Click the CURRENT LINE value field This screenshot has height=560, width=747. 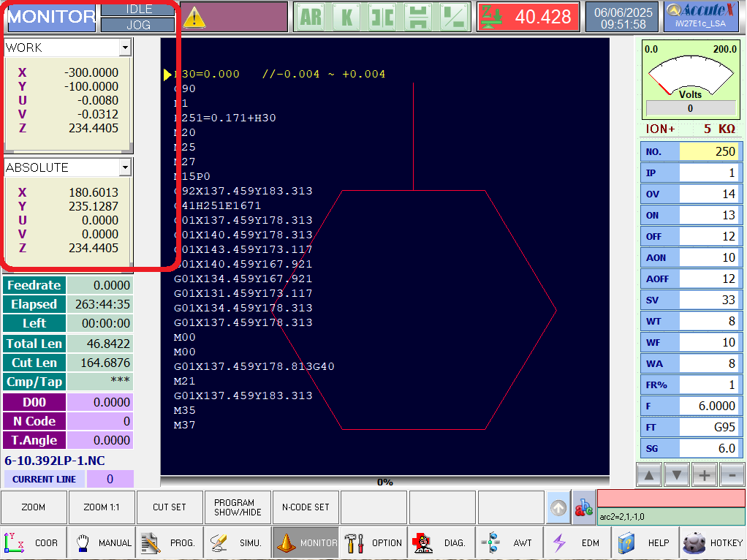pos(110,479)
